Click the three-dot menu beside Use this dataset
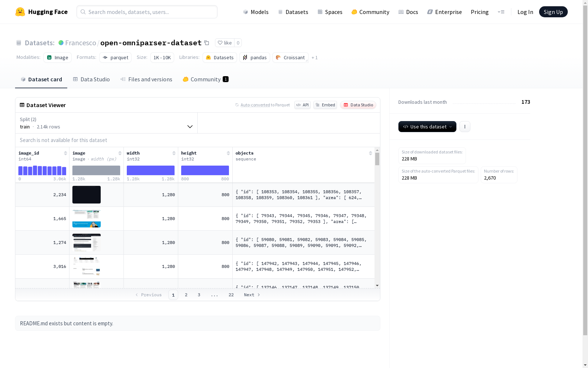Image resolution: width=588 pixels, height=368 pixels. click(465, 127)
